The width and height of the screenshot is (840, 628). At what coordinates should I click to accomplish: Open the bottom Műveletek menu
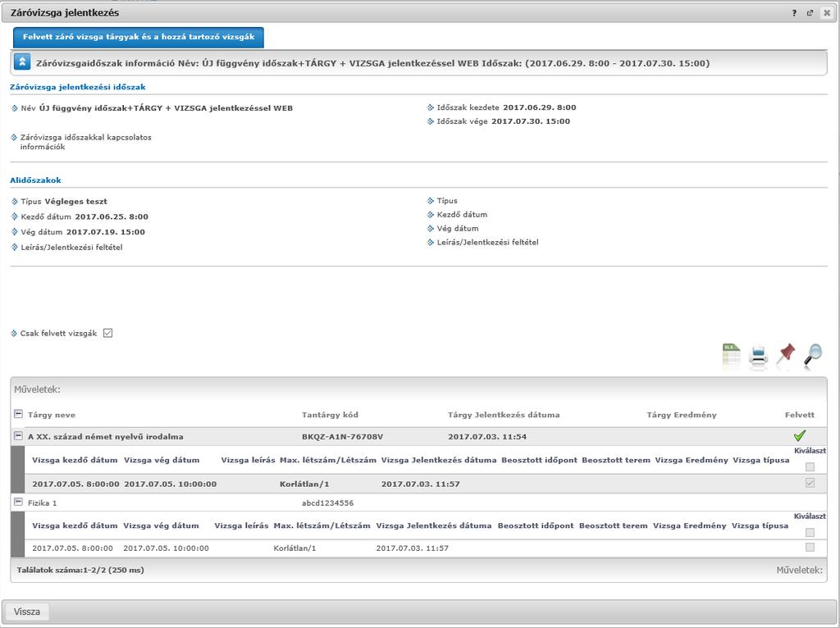tap(799, 570)
